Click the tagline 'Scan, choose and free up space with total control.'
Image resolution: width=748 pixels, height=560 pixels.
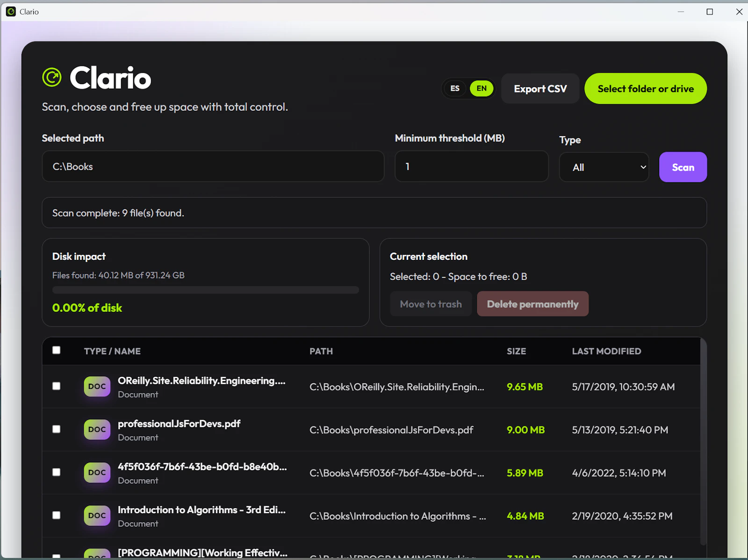pyautogui.click(x=165, y=107)
